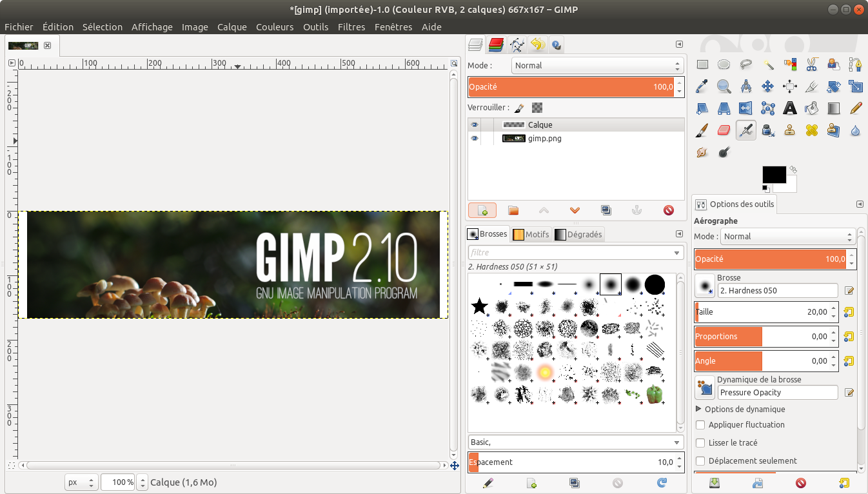The image size is (868, 494).
Task: Choose the Eraser tool
Action: click(x=724, y=130)
